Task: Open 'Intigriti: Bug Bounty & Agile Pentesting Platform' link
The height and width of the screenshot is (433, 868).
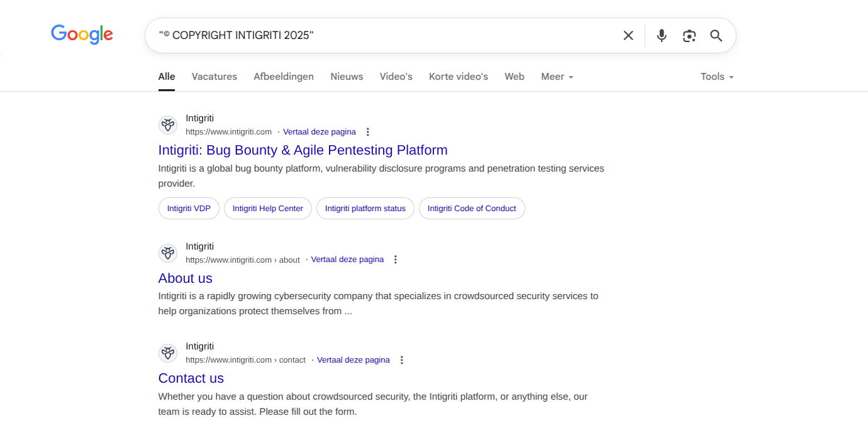Action: pos(303,150)
